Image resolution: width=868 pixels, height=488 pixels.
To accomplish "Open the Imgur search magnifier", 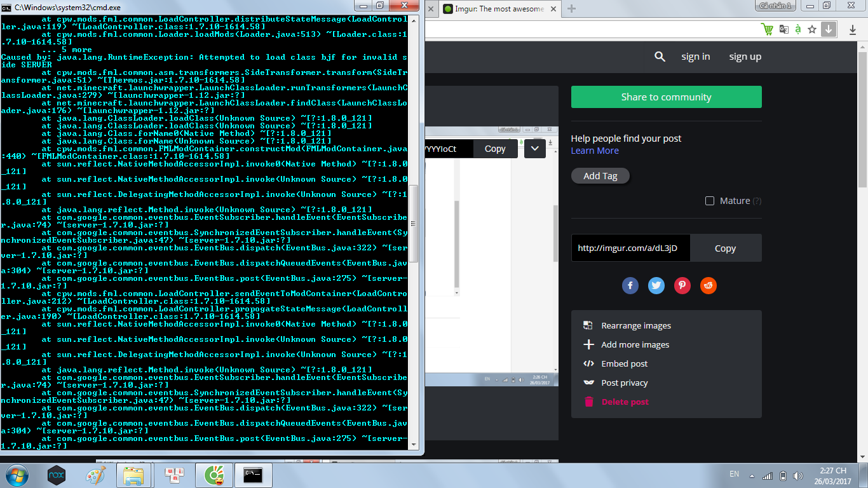I will coord(660,57).
